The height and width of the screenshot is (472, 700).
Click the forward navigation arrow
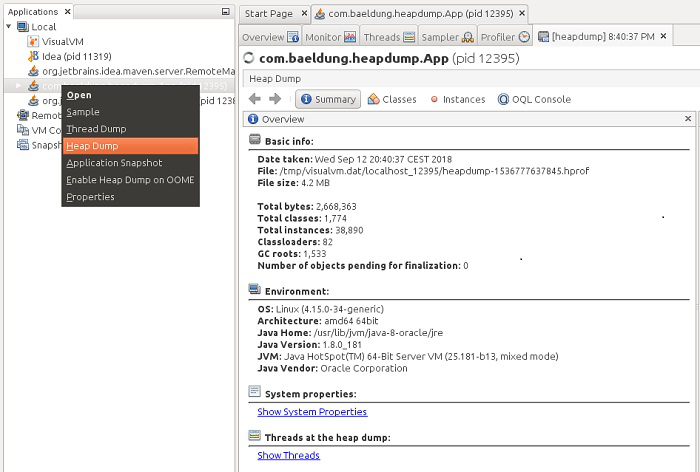tap(275, 99)
